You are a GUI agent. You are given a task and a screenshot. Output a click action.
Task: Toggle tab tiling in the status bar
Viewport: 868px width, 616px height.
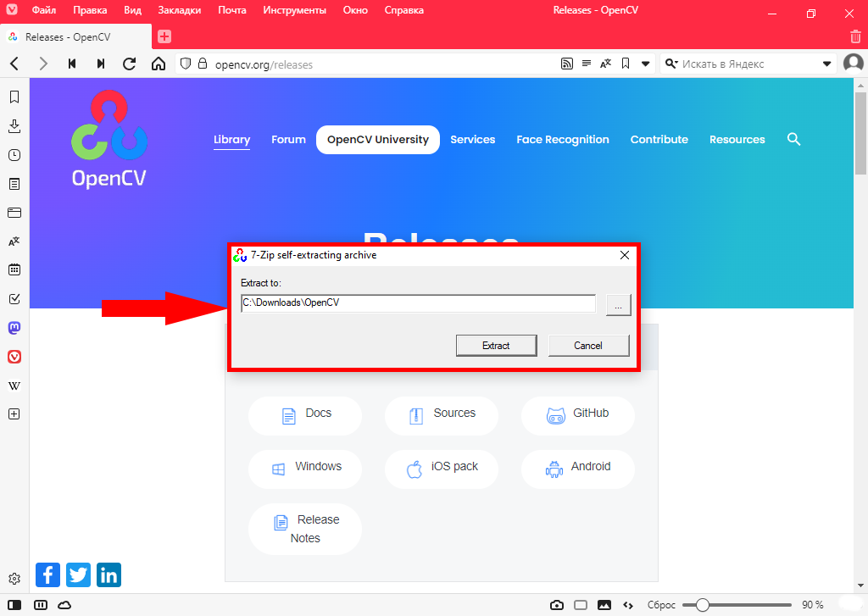pyautogui.click(x=41, y=605)
